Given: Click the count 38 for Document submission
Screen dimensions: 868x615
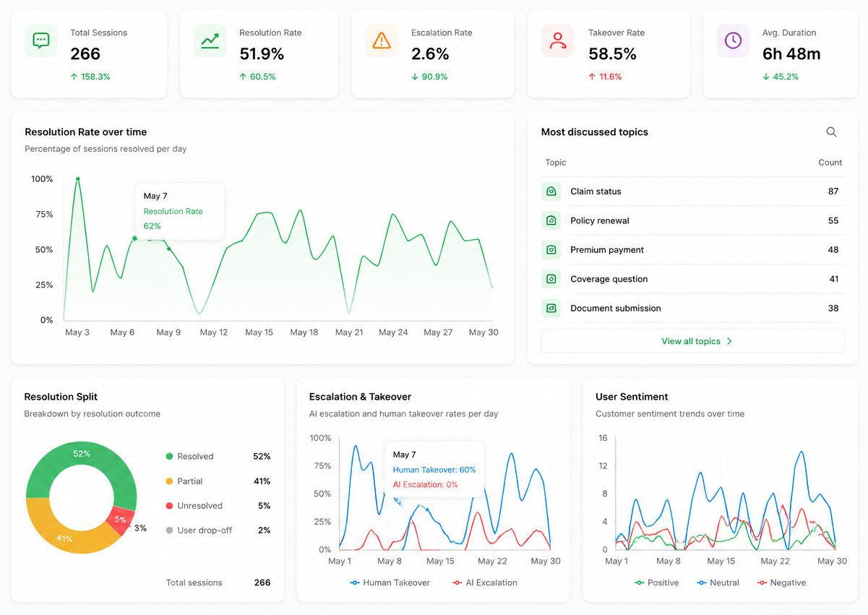Looking at the screenshot, I should (833, 308).
